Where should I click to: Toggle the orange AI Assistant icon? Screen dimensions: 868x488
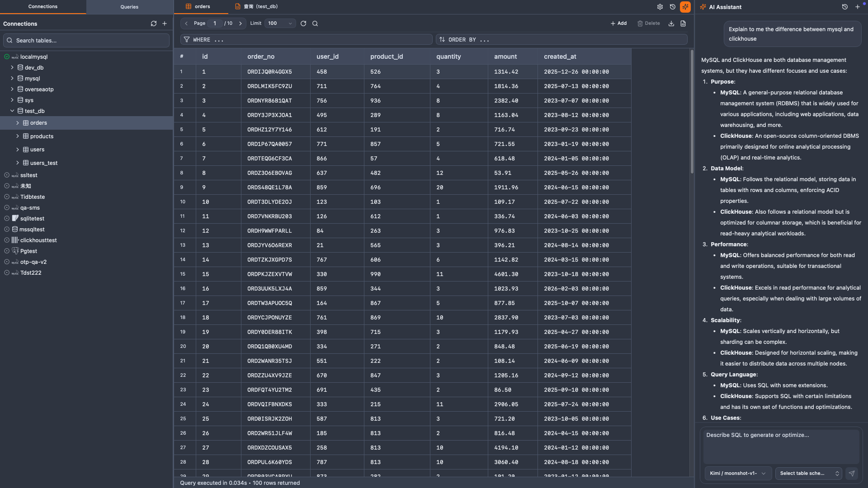tap(685, 7)
